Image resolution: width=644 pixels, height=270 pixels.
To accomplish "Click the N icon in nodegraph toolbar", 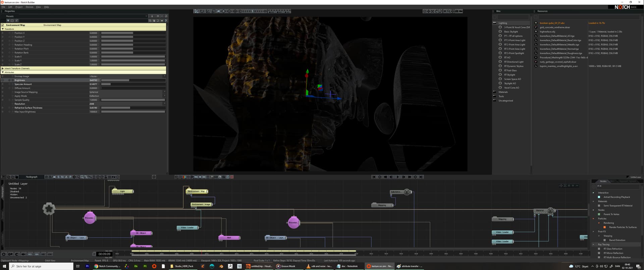I will click(x=62, y=177).
